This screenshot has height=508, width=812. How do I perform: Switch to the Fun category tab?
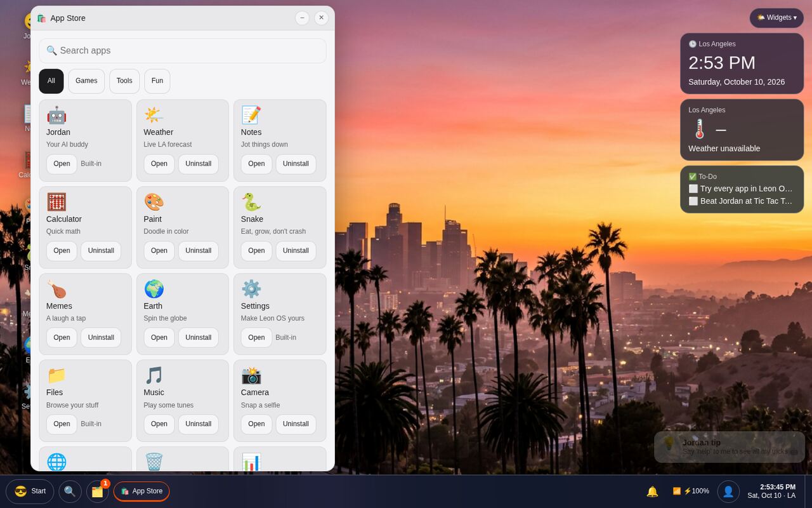(157, 81)
